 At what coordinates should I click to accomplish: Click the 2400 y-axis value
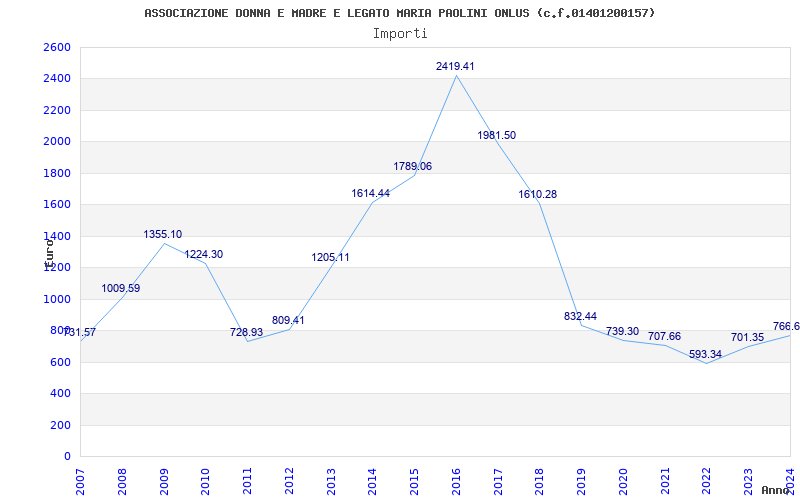(x=57, y=79)
